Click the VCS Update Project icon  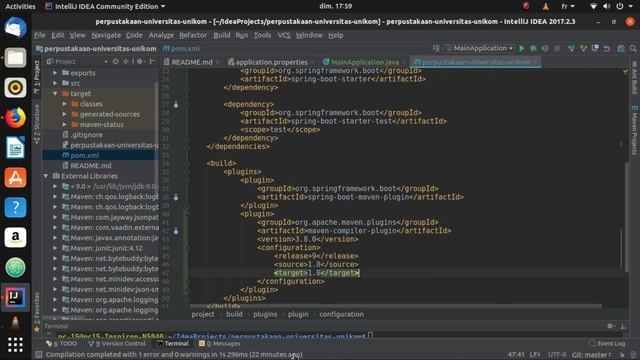pyautogui.click(x=571, y=49)
